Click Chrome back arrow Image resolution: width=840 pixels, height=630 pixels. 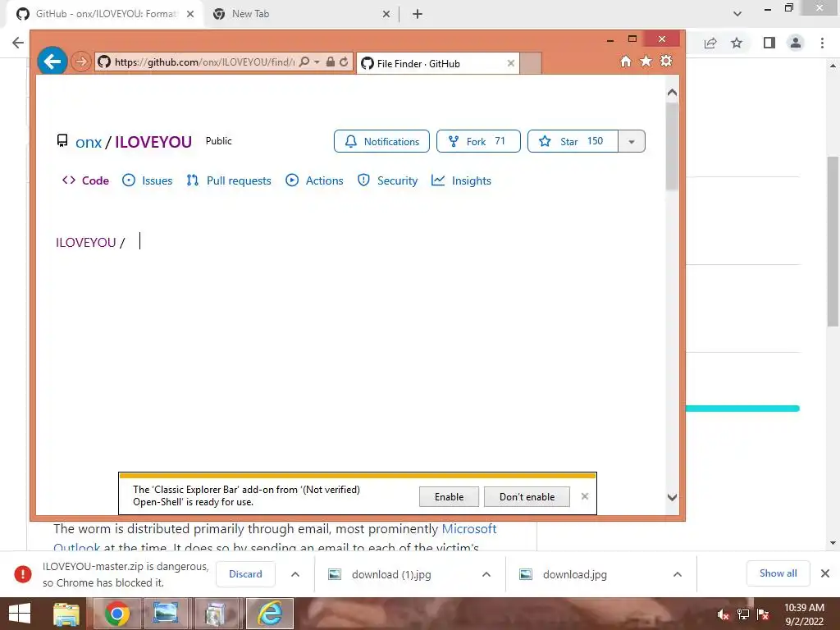(18, 43)
